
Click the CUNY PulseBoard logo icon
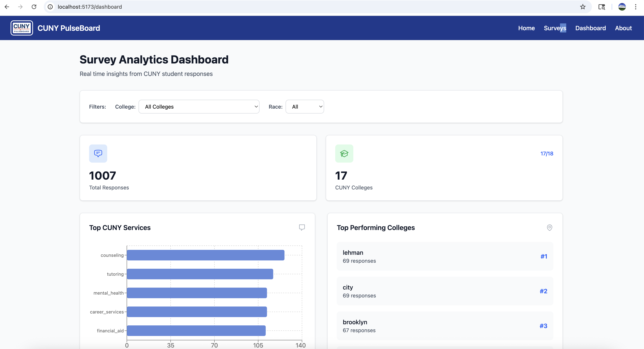click(22, 28)
